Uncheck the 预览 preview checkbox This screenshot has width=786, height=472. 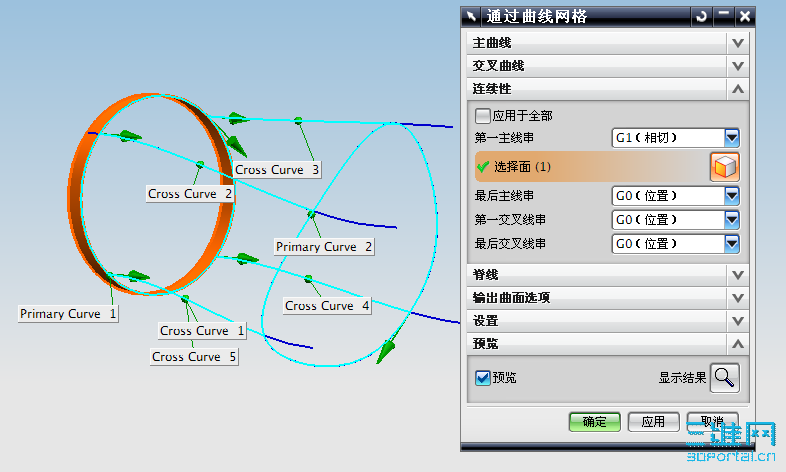click(482, 377)
